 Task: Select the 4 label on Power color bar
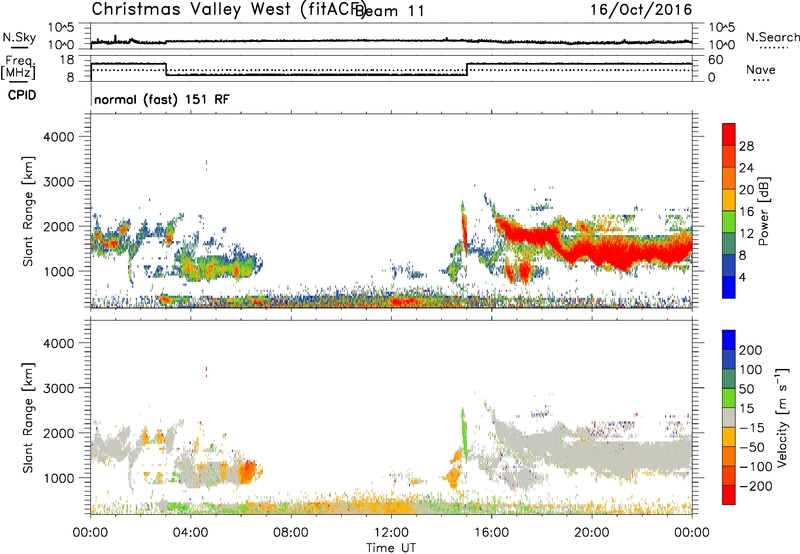pos(743,277)
